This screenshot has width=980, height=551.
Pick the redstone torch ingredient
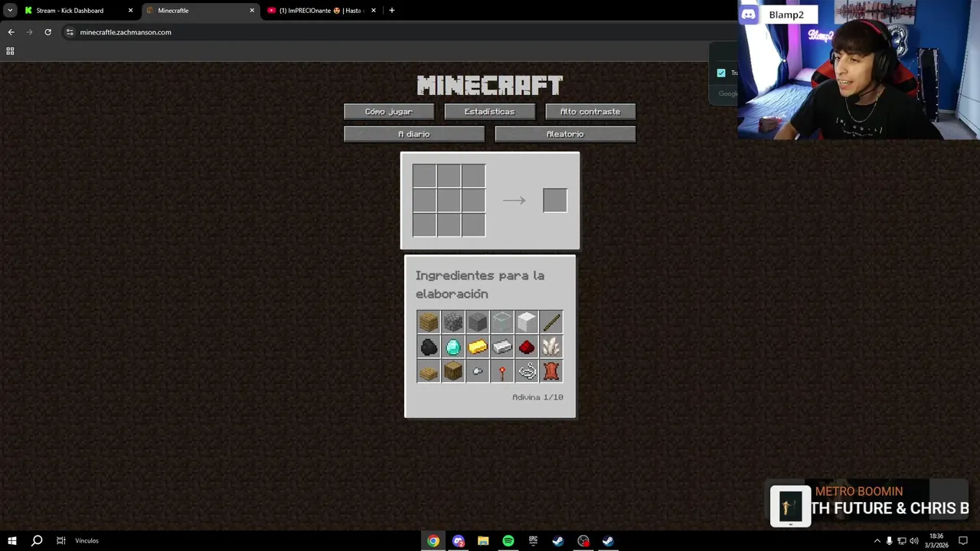point(502,371)
